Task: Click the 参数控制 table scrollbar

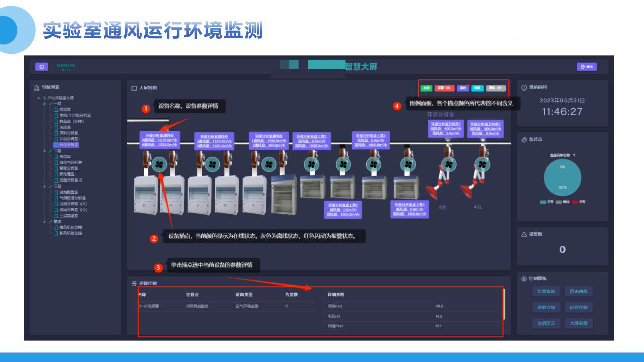Action: point(504,304)
